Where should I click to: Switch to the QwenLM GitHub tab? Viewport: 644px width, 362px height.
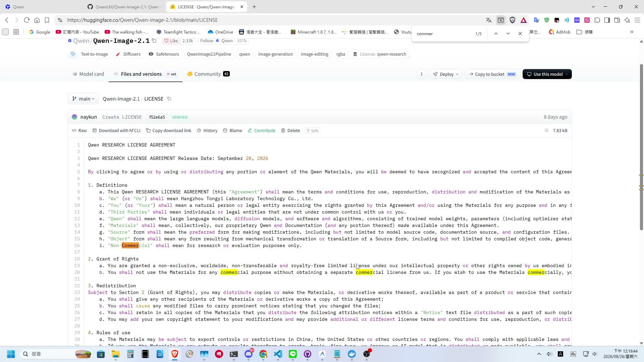click(x=124, y=7)
